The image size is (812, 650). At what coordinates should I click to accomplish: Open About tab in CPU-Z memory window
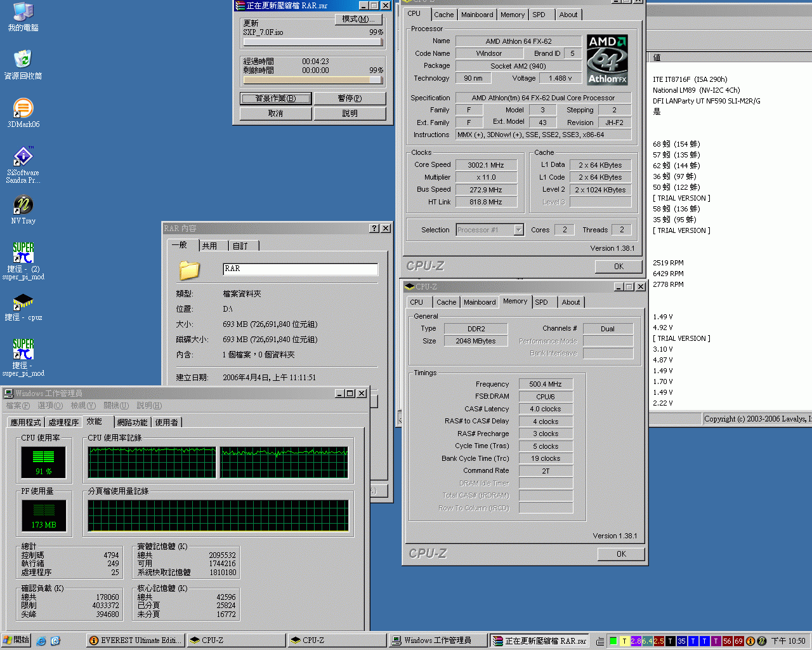pyautogui.click(x=571, y=302)
